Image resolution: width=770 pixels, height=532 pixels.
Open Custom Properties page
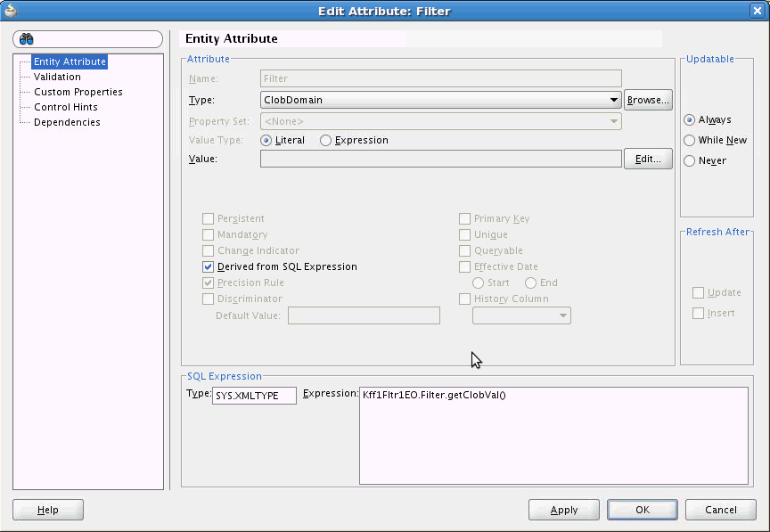pos(78,92)
